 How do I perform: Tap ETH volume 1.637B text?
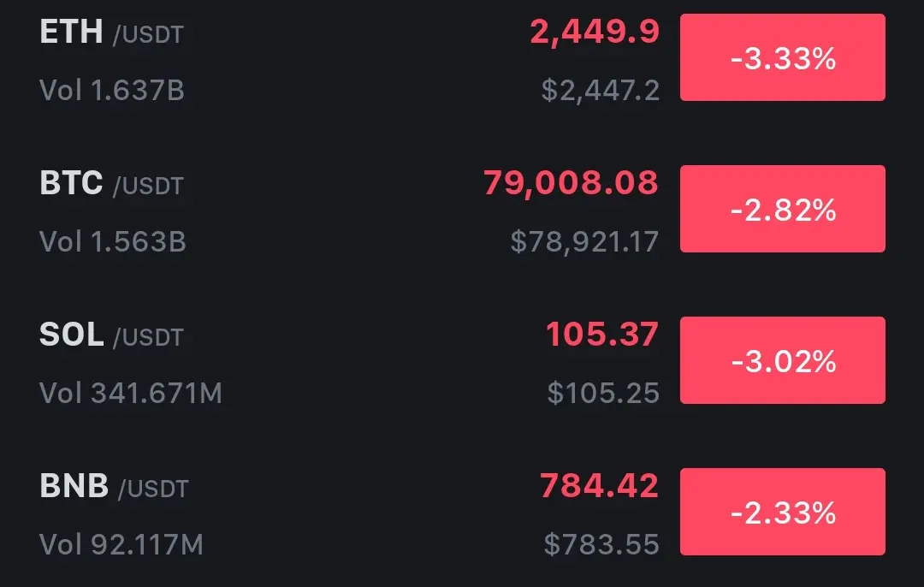coord(112,90)
